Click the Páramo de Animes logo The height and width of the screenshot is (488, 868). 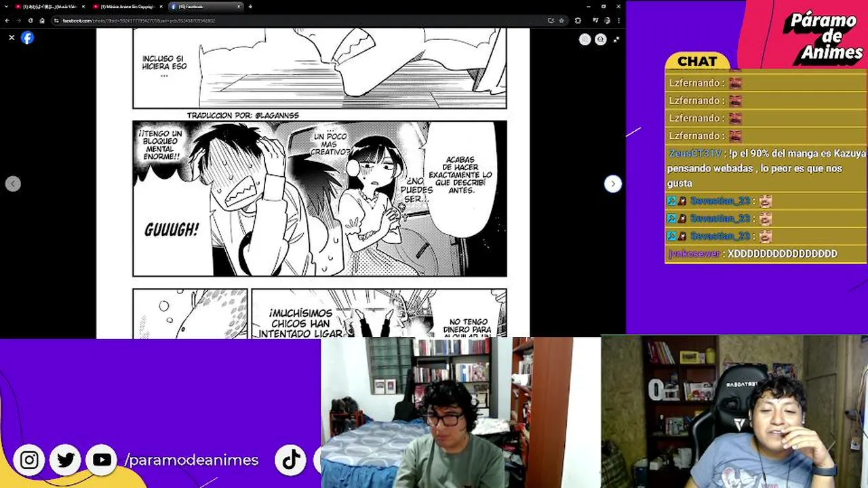click(x=825, y=37)
